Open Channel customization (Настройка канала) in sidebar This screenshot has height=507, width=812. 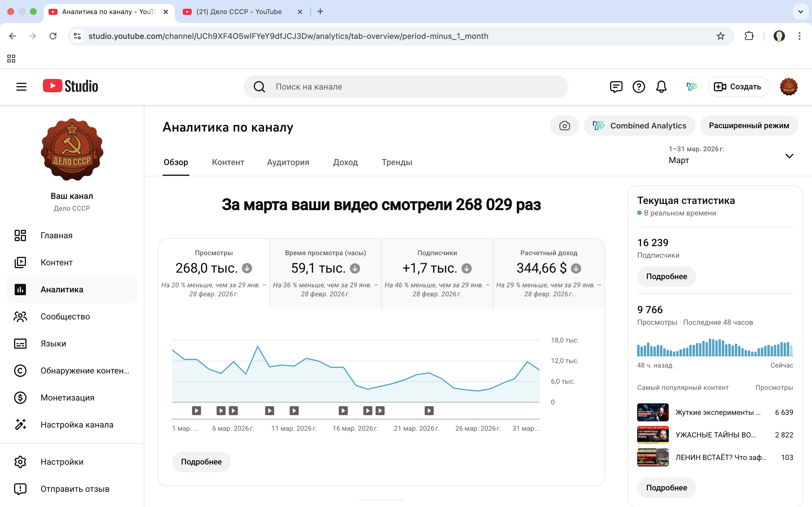[x=77, y=424]
